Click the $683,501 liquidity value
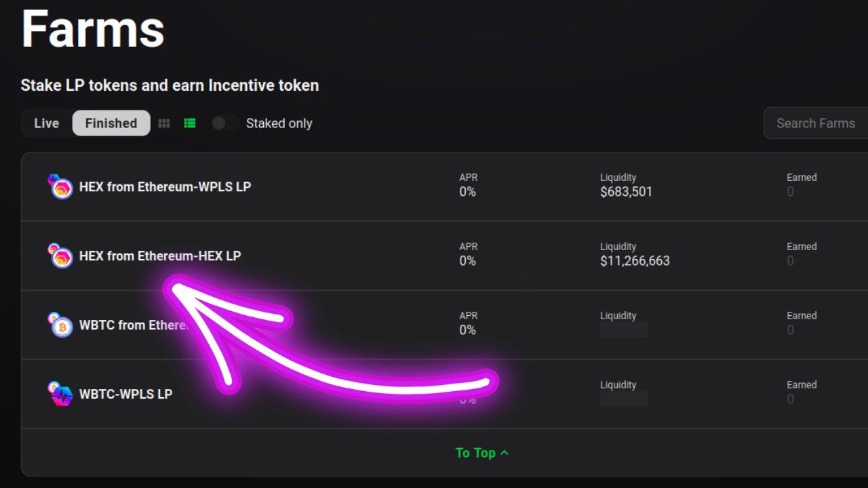Screen dimensions: 868x488 coord(626,192)
